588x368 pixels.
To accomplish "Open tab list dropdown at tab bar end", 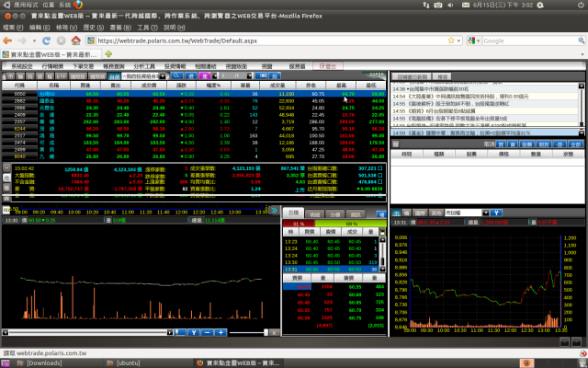I will (582, 54).
